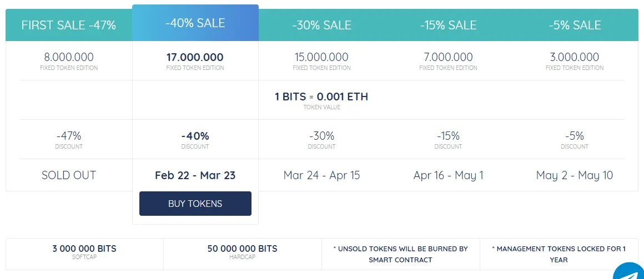The height and width of the screenshot is (279, 644).
Task: Click the unsold tokens burned notice
Action: (x=400, y=254)
